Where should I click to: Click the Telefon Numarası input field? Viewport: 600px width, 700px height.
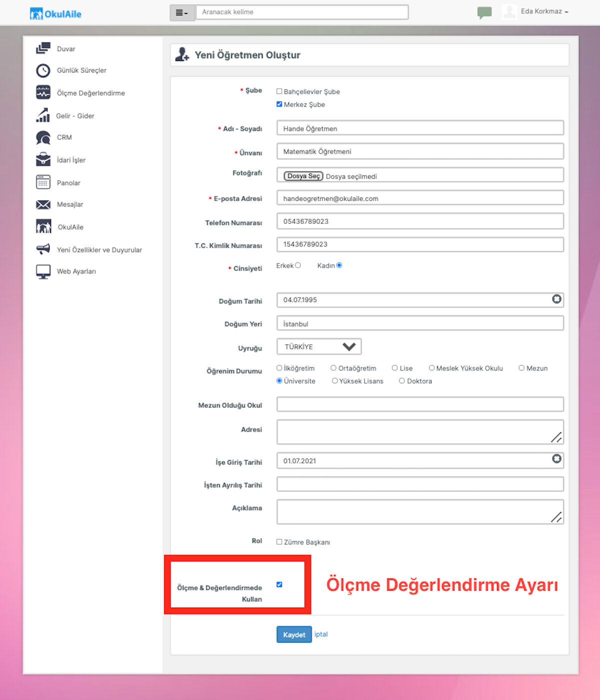[420, 221]
